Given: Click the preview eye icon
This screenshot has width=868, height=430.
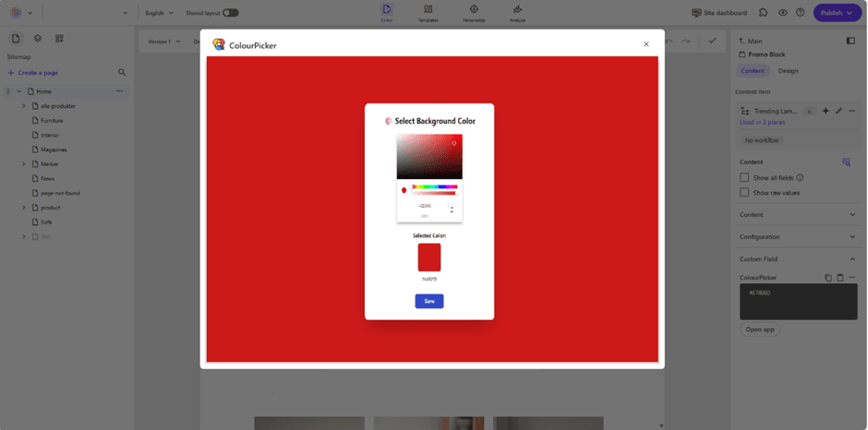Looking at the screenshot, I should tap(782, 13).
